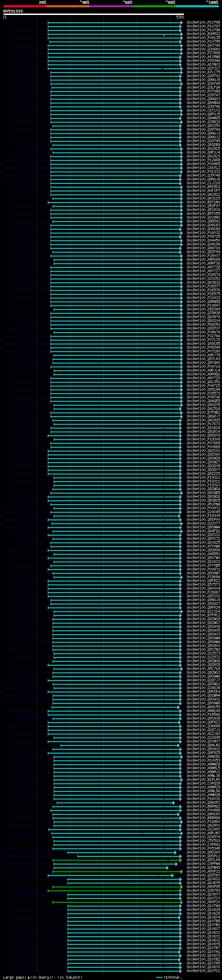Select the UniRef100_Q39743 label
Viewport: 222px width, 980px height.
point(203,76)
